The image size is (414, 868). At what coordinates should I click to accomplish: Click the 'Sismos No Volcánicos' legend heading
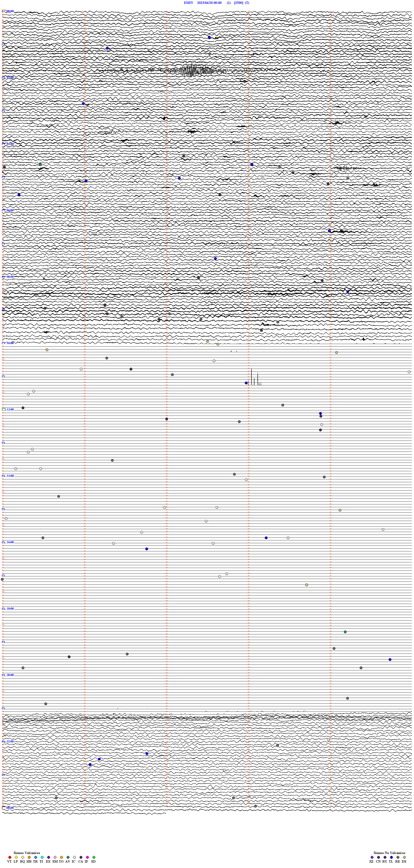[x=389, y=853]
